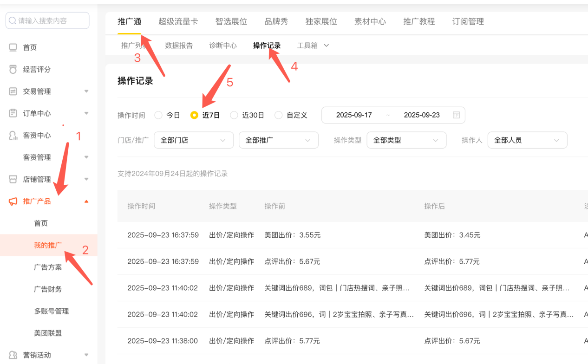Image resolution: width=588 pixels, height=364 pixels.
Task: Open 广告方案 in the sidebar
Action: [48, 267]
